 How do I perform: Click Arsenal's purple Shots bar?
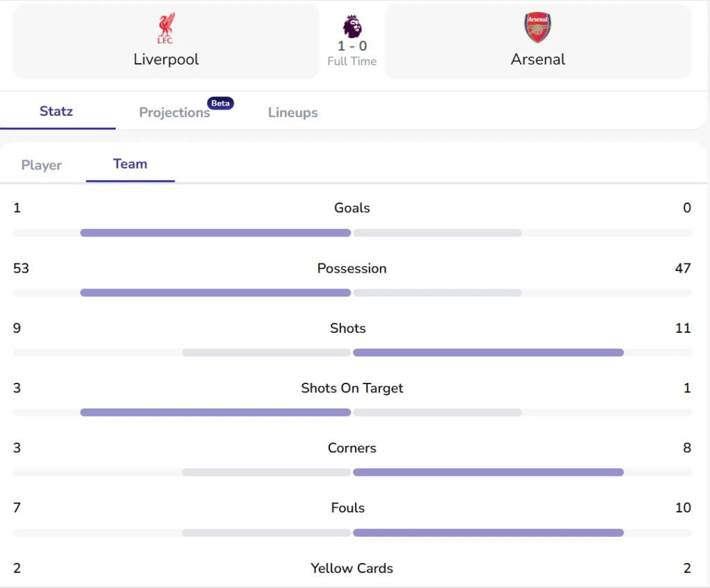click(488, 352)
